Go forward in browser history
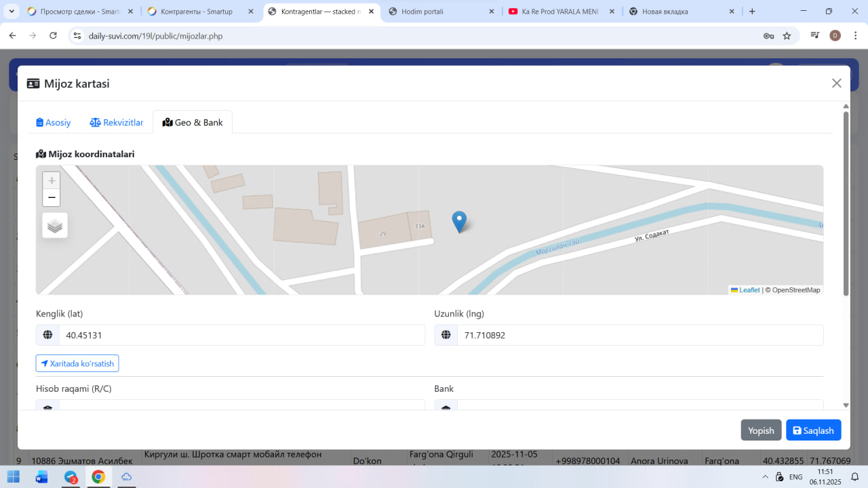Image resolution: width=868 pixels, height=488 pixels. pyautogui.click(x=33, y=36)
